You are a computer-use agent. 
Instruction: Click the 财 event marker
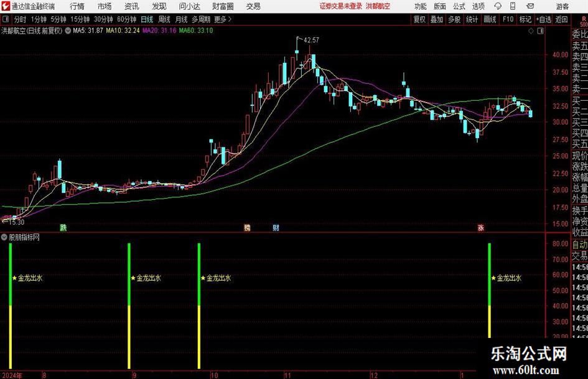click(276, 227)
